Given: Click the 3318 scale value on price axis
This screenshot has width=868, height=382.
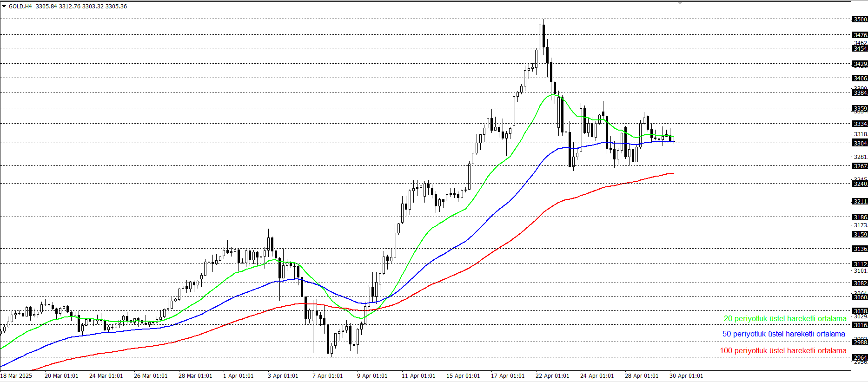Looking at the screenshot, I should [861, 134].
